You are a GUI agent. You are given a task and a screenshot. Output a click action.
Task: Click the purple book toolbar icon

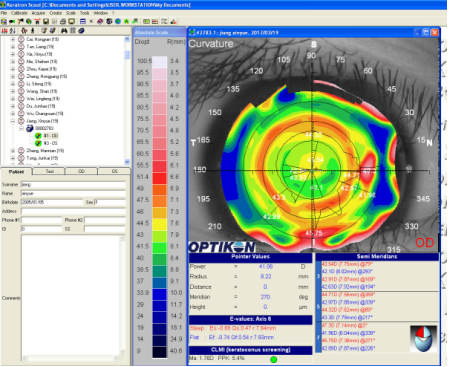pyautogui.click(x=100, y=22)
